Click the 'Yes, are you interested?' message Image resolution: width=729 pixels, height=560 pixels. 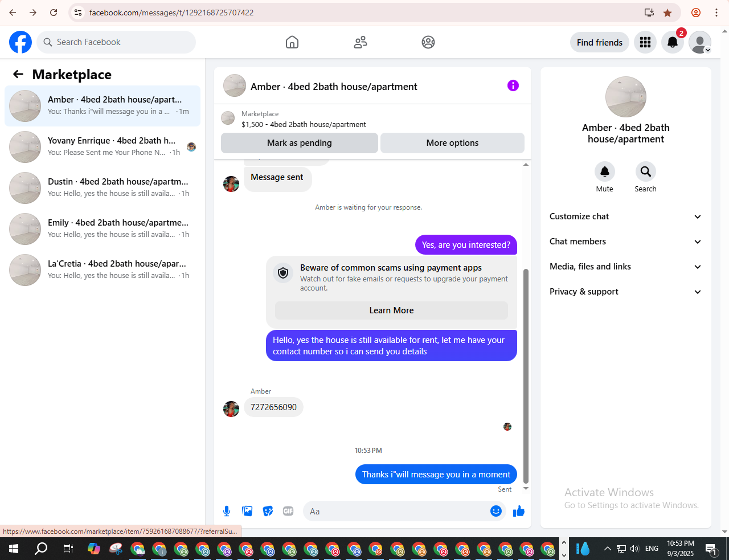(x=466, y=245)
